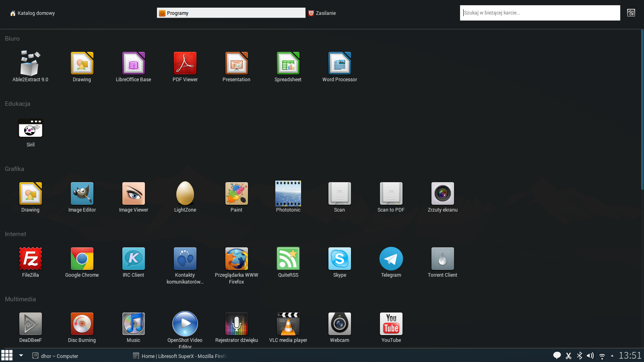Open Google Chrome
This screenshot has height=362, width=644.
coord(82,262)
